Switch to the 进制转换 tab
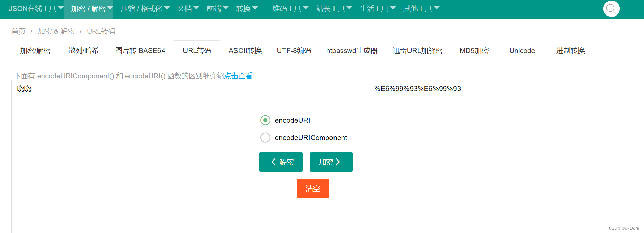 click(570, 51)
